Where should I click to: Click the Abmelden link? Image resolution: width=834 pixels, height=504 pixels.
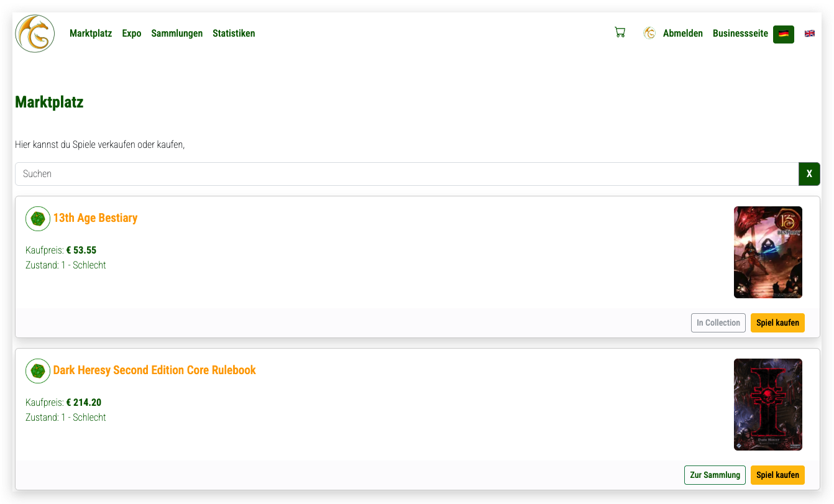682,34
